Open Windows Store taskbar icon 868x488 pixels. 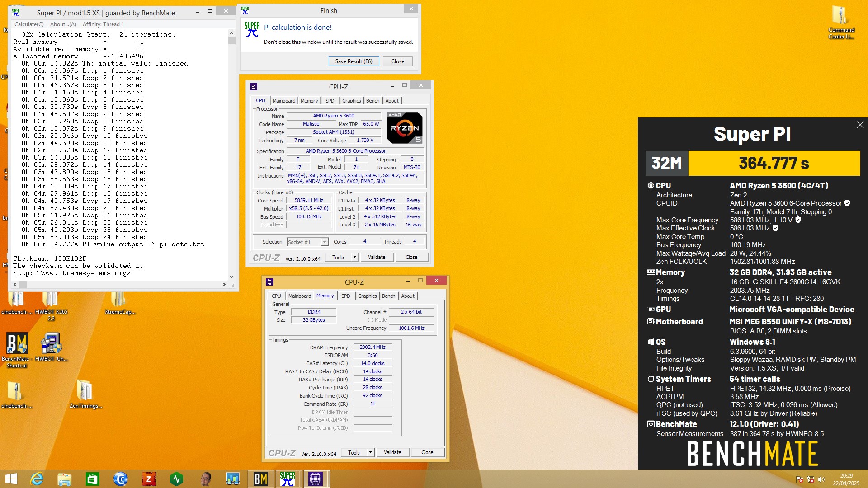click(x=92, y=479)
